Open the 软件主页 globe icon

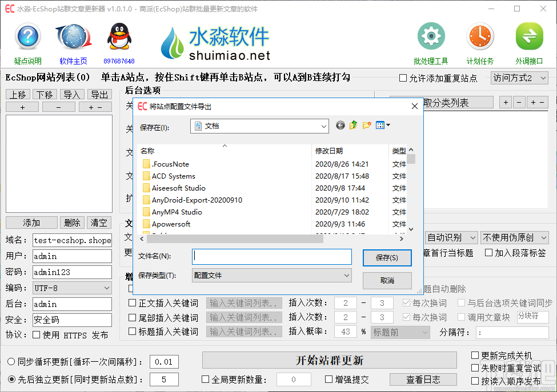(x=73, y=34)
